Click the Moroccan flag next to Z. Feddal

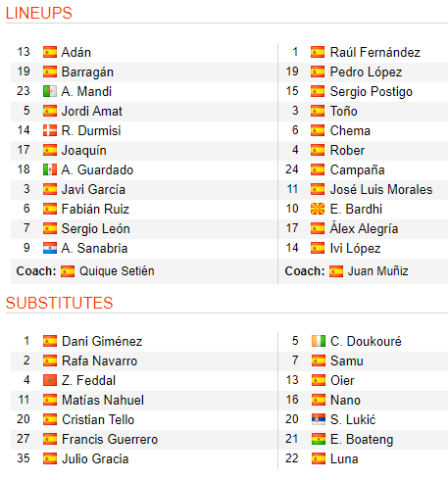50,380
